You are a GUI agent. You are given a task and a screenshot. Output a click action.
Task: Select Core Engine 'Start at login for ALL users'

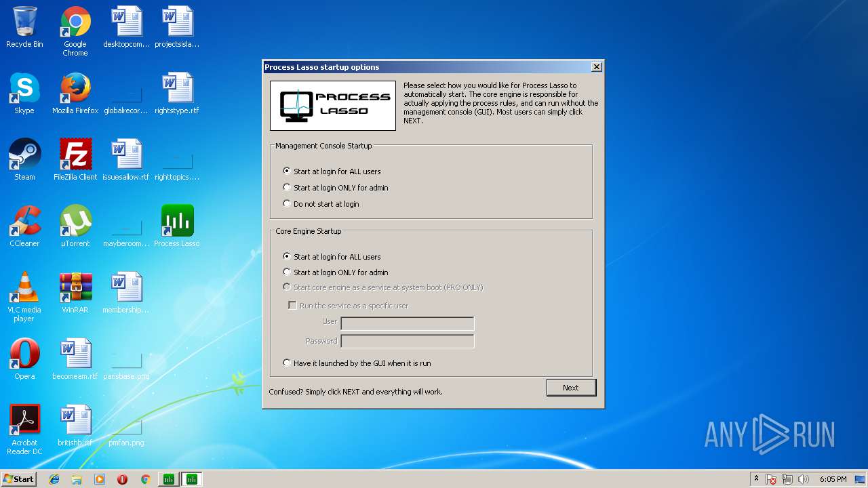(332, 257)
